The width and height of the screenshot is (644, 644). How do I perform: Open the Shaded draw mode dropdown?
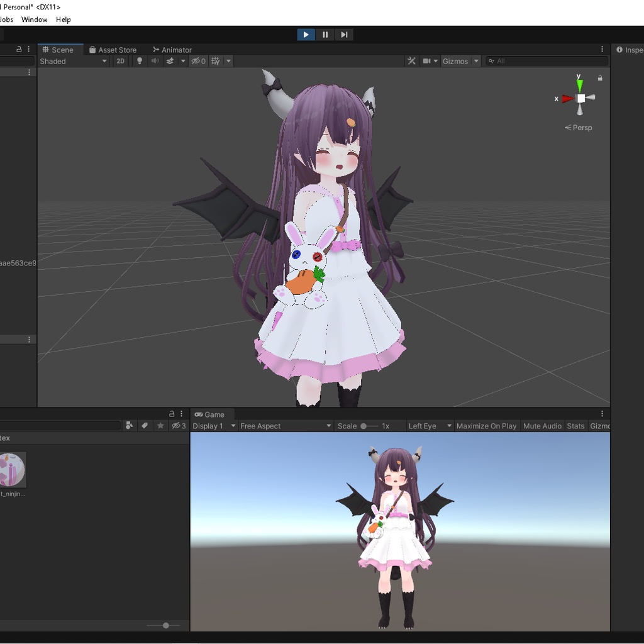coord(72,60)
